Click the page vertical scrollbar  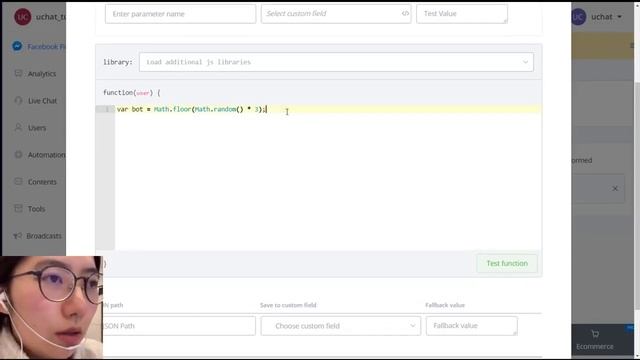point(637,196)
